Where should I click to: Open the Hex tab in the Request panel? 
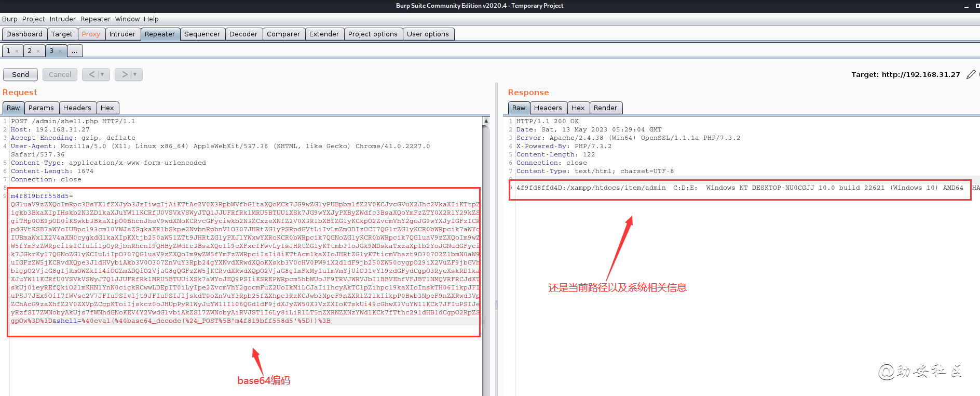point(107,108)
